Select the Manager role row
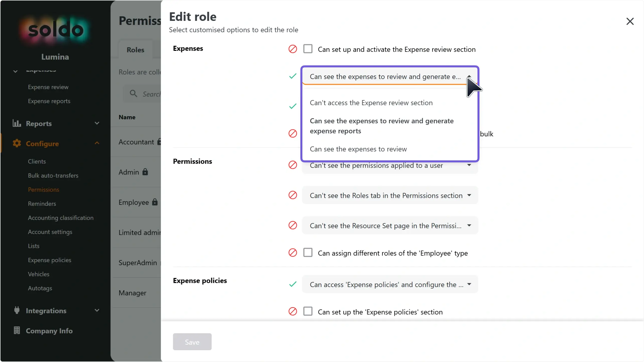Viewport: 644px width, 362px height. (136, 293)
